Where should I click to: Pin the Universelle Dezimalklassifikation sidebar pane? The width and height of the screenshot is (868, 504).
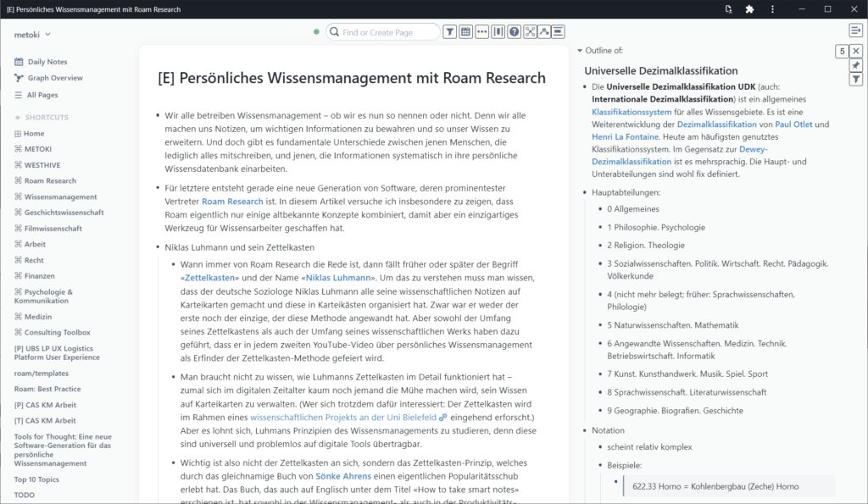pos(856,64)
